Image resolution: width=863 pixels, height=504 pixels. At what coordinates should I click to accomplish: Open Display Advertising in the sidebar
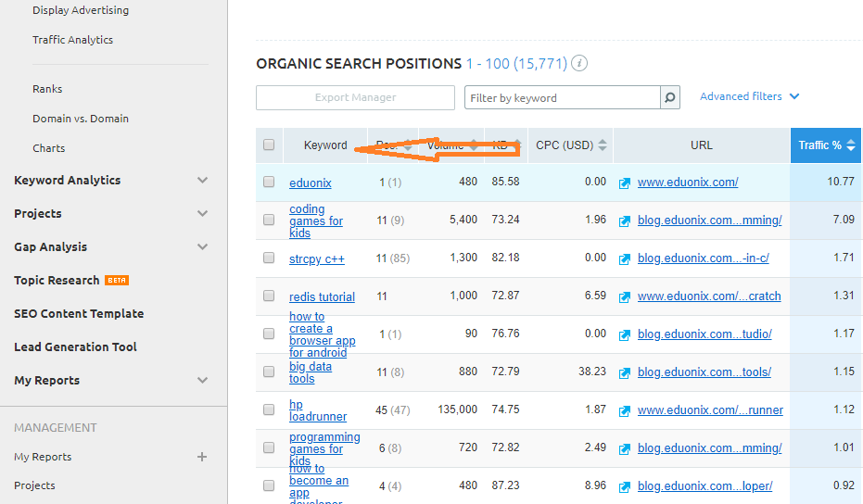click(x=81, y=10)
